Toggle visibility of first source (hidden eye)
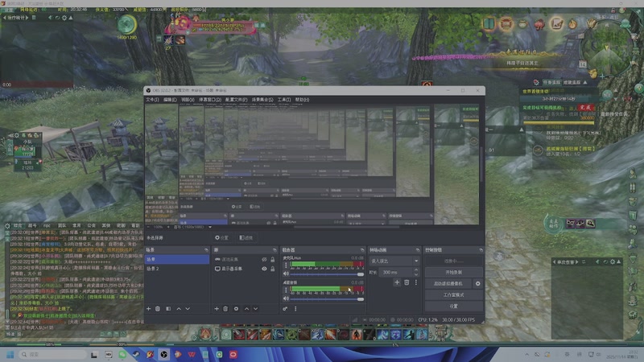 pos(264,259)
